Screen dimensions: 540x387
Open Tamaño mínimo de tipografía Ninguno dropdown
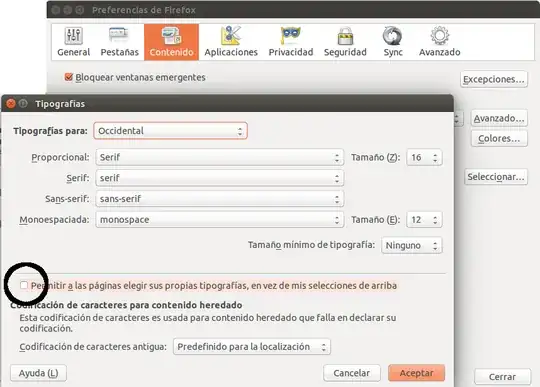point(412,245)
